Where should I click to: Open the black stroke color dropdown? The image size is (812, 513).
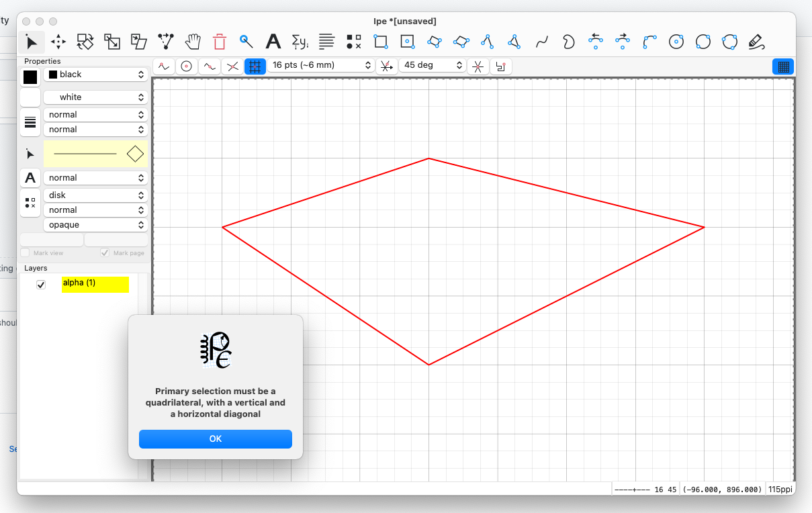tap(95, 74)
